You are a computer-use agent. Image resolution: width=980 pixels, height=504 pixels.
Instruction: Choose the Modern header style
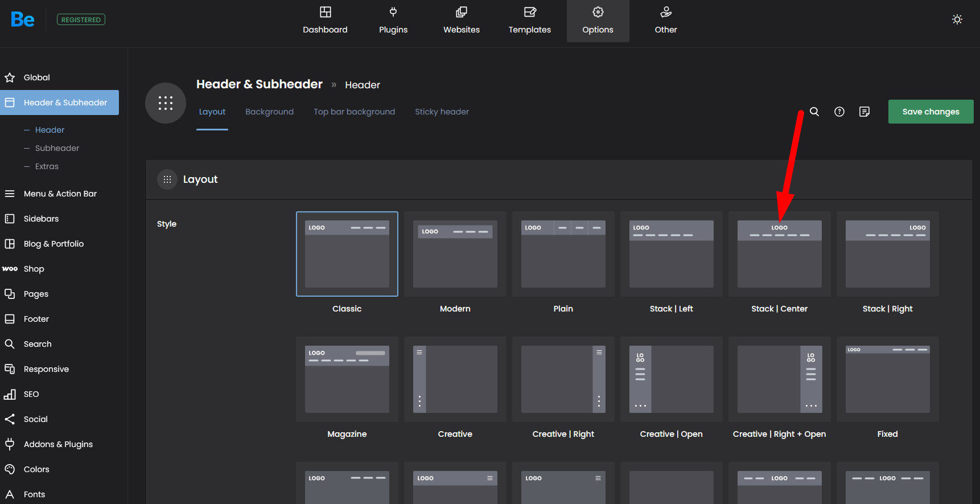[x=455, y=254]
